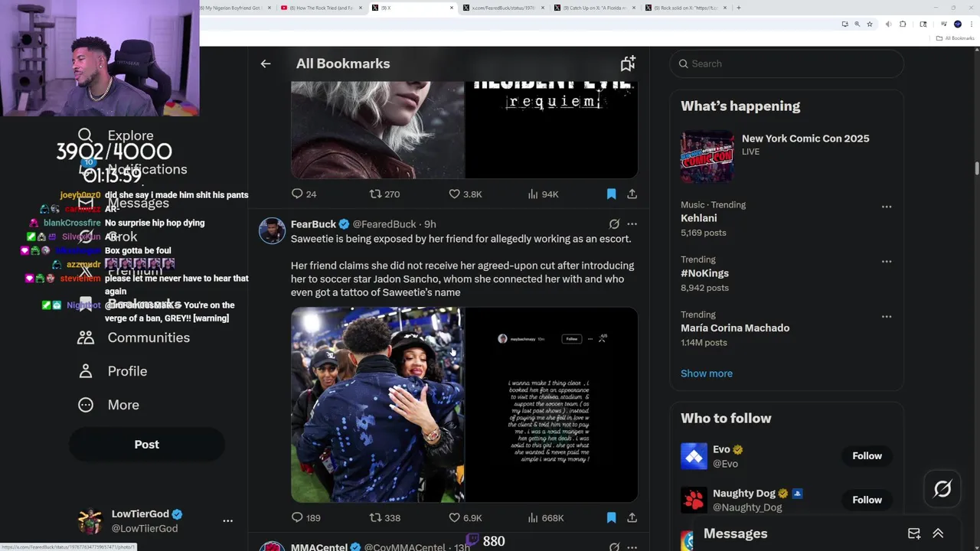
Task: Open the @FearedBuck handle link
Action: pyautogui.click(x=384, y=224)
